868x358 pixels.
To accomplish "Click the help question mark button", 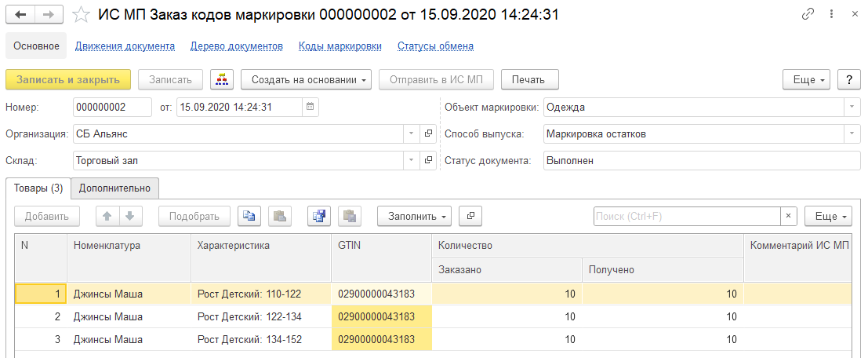I will [849, 79].
